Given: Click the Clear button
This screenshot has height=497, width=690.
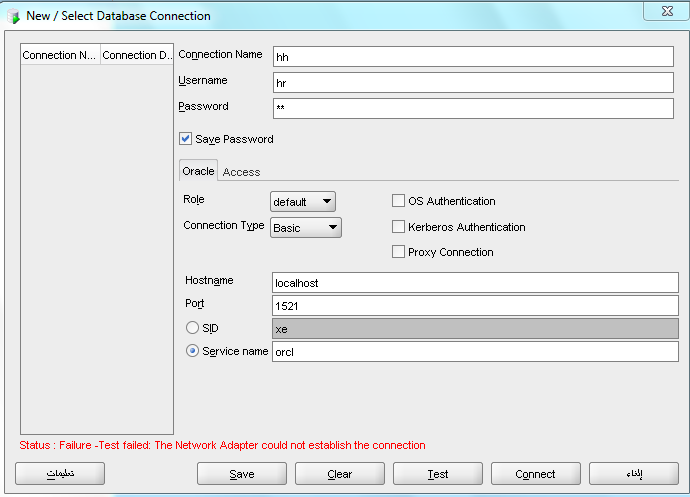Looking at the screenshot, I should [340, 474].
